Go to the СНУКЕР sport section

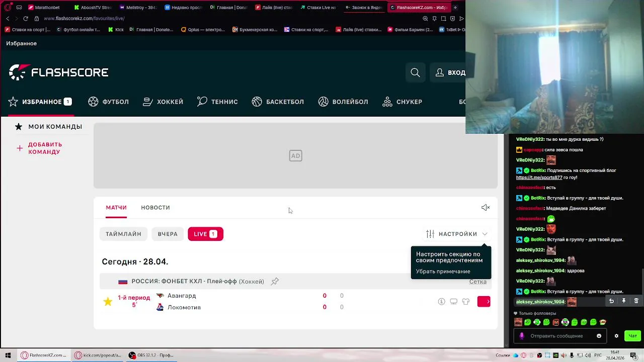point(402,102)
